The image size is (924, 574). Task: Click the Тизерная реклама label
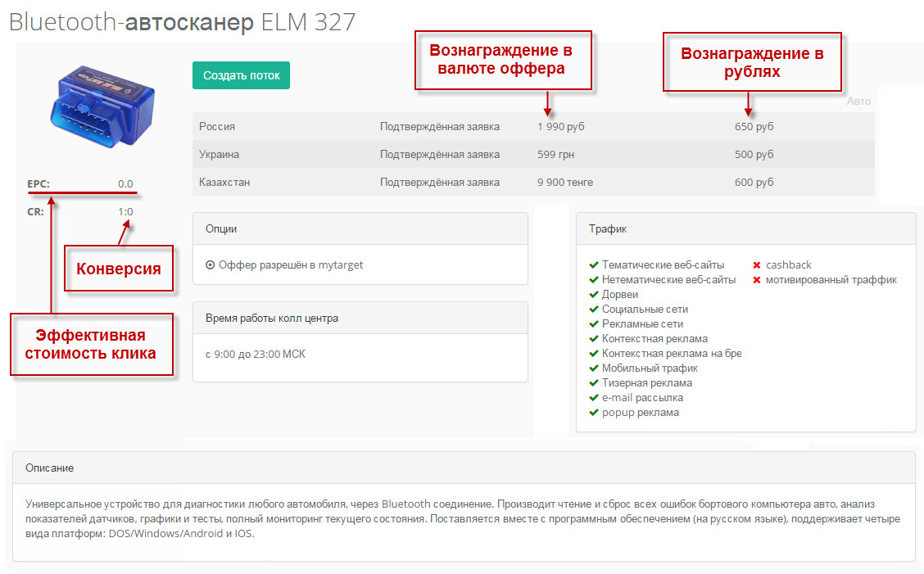pos(647,383)
